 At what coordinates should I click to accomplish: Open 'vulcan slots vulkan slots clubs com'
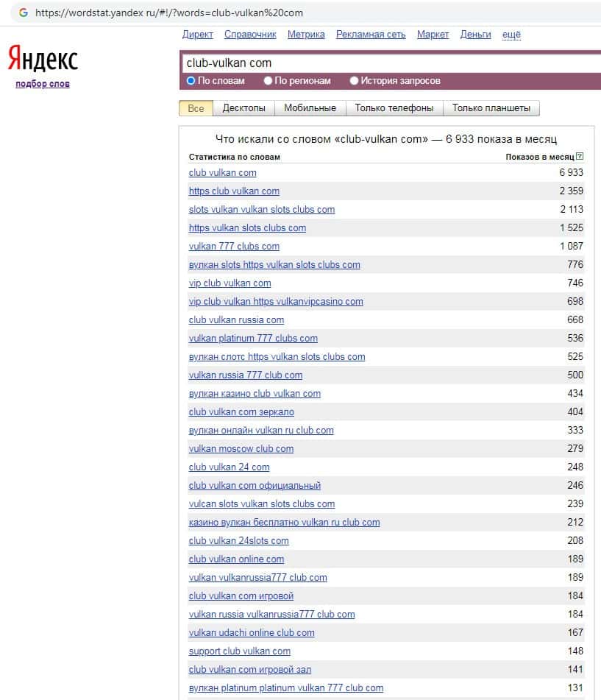click(262, 504)
